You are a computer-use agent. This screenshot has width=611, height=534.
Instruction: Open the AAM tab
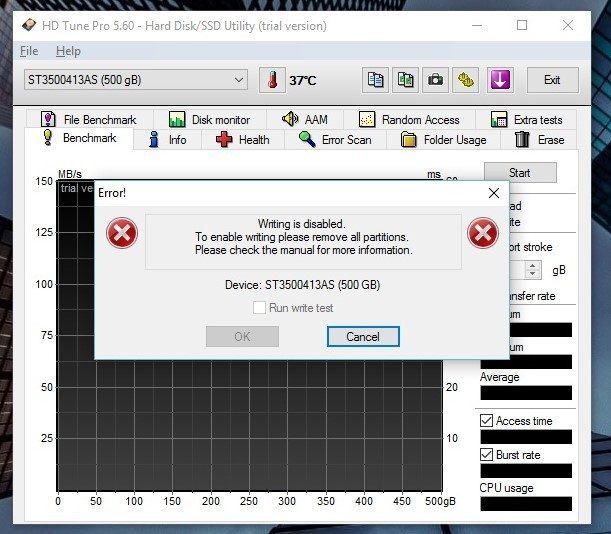tap(305, 119)
